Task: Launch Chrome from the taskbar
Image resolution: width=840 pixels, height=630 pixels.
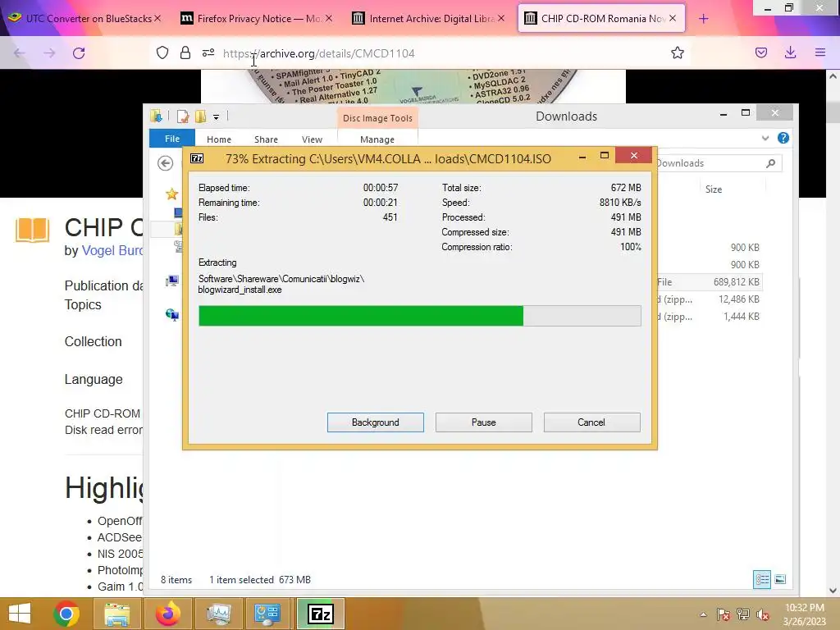Action: pos(66,614)
